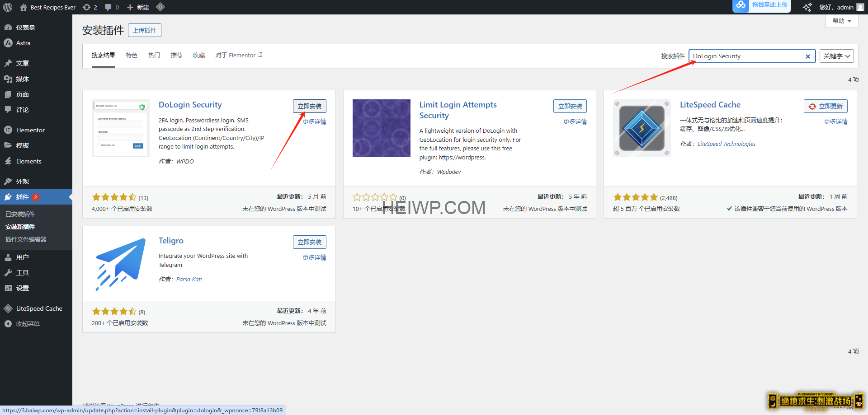This screenshot has height=415, width=868.
Task: Click the Teligro paper plane thumbnail
Action: 121,264
